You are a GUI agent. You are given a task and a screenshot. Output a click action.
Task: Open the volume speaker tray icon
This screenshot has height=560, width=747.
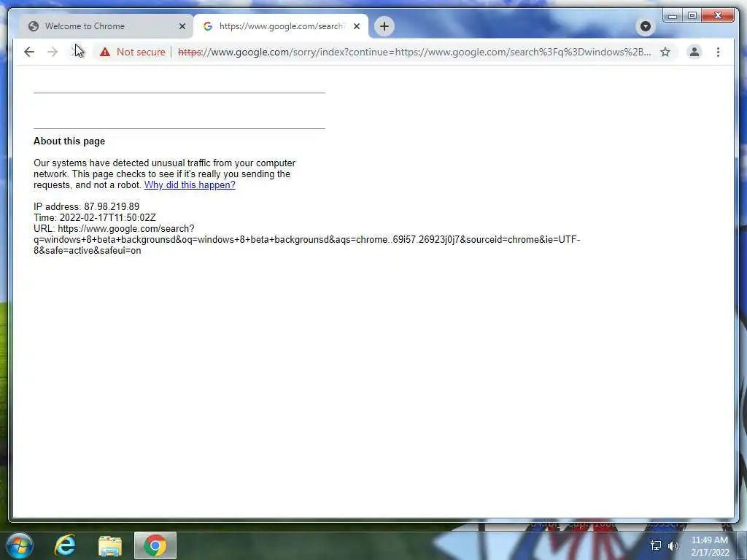pos(673,545)
